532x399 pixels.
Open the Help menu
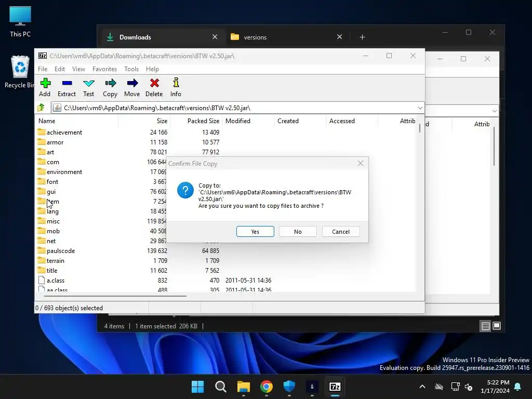(152, 69)
